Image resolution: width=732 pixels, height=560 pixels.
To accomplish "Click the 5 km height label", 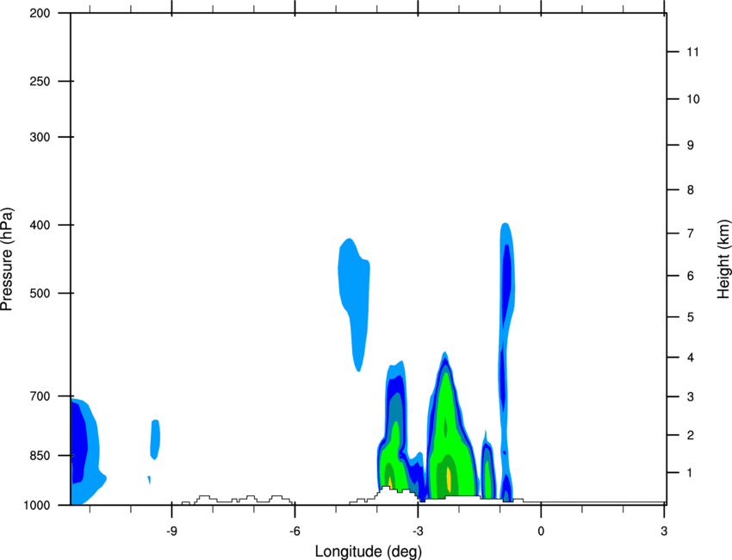I will (691, 318).
